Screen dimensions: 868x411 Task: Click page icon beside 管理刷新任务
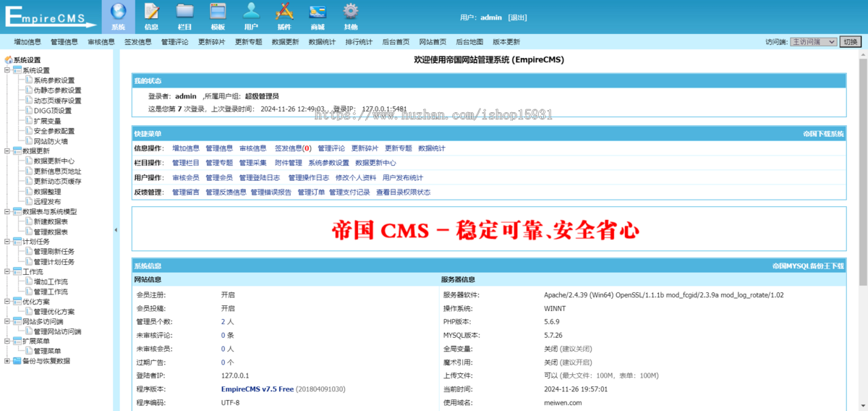[x=29, y=252]
